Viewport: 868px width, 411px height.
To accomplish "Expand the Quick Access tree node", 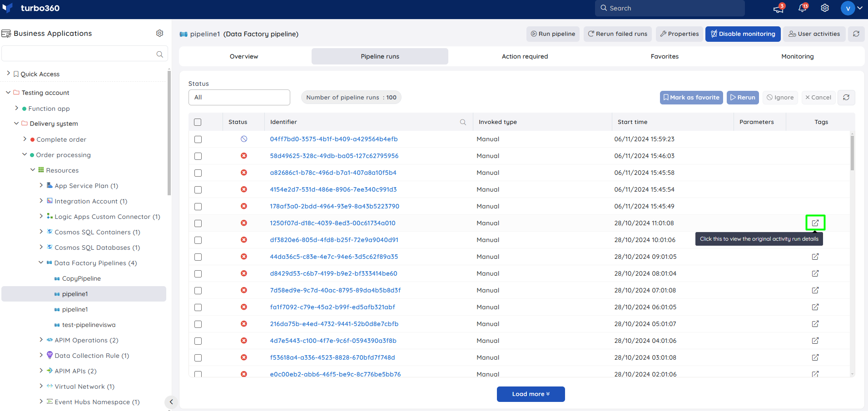I will pos(8,73).
